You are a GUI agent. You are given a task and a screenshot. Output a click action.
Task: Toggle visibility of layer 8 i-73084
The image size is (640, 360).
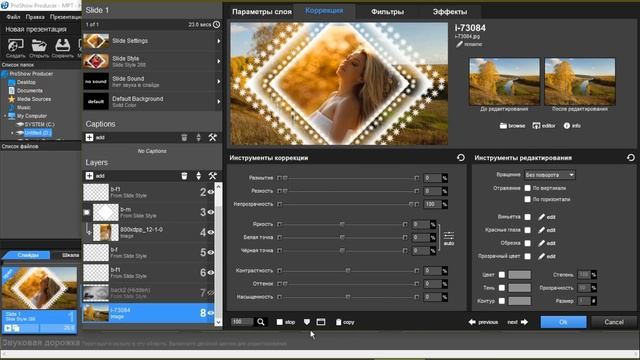point(211,313)
